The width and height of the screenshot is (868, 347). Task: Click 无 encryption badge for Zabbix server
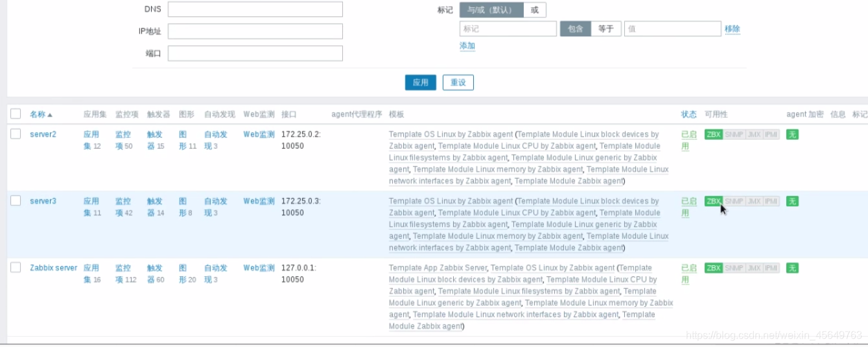(x=792, y=267)
